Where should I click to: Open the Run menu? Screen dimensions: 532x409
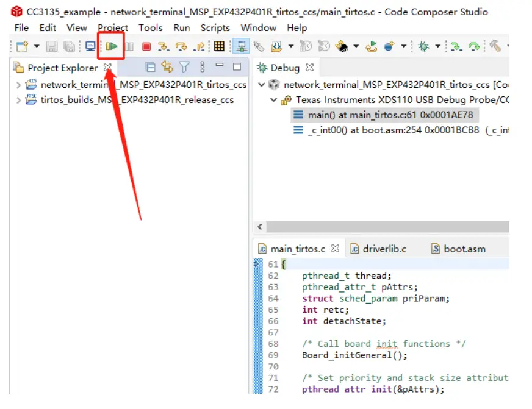click(x=181, y=27)
